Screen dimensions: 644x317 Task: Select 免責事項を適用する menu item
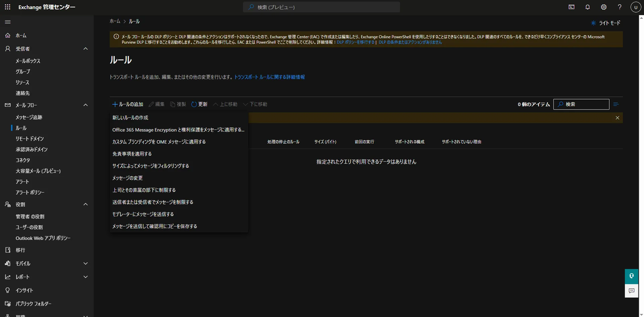pos(179,153)
